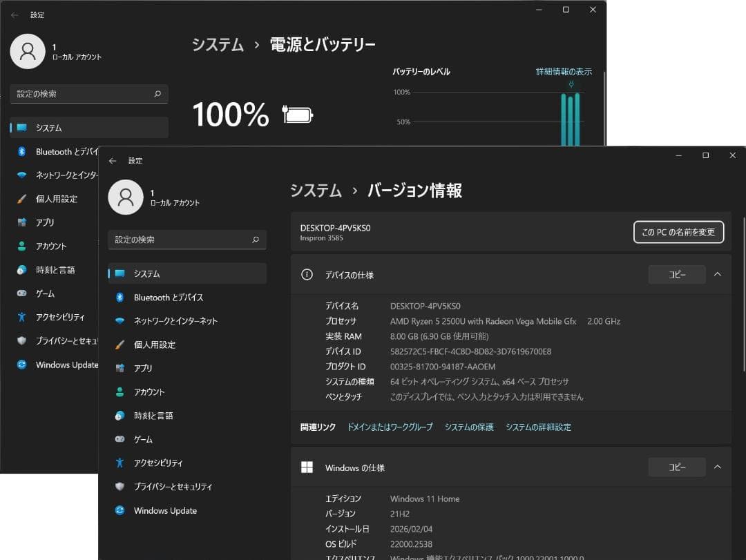Select プライバシーとセキュリティ in the sidebar
Screen dimensions: 746x560
(174, 486)
